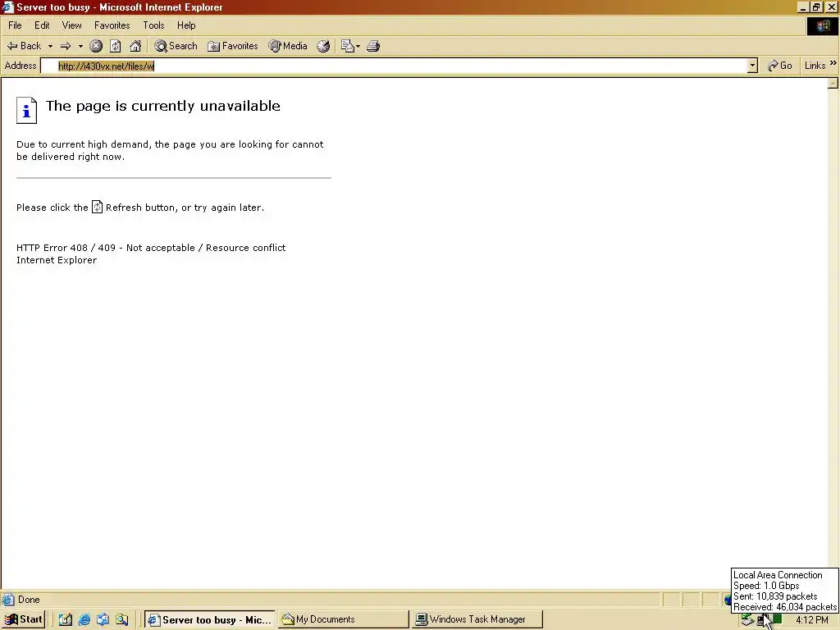This screenshot has width=840, height=630.
Task: Stop page loading with the Stop icon
Action: coord(96,46)
